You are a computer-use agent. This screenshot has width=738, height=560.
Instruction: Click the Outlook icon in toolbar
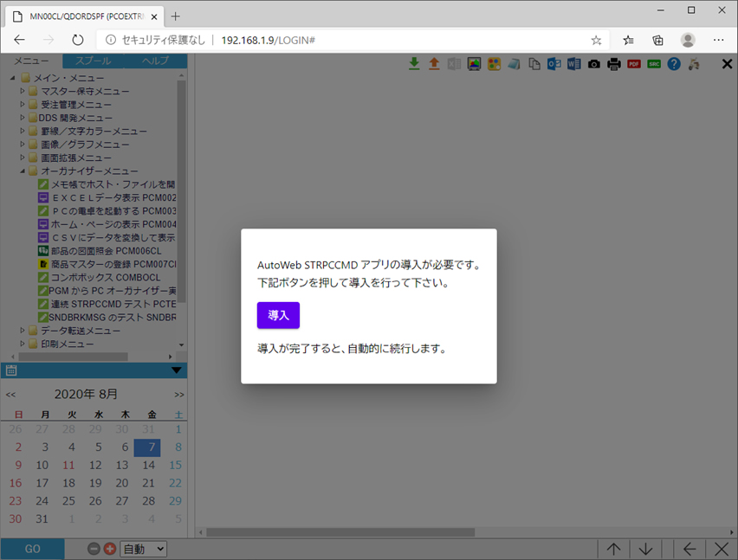pos(553,63)
